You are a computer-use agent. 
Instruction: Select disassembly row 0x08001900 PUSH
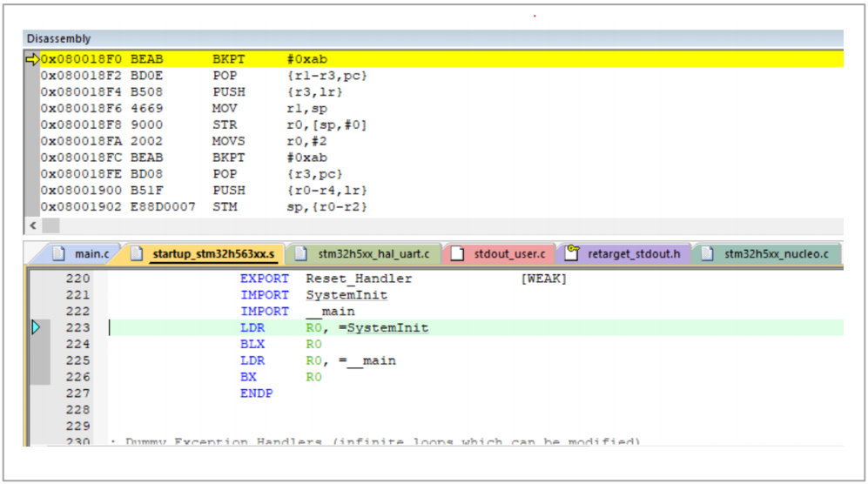coord(441,191)
